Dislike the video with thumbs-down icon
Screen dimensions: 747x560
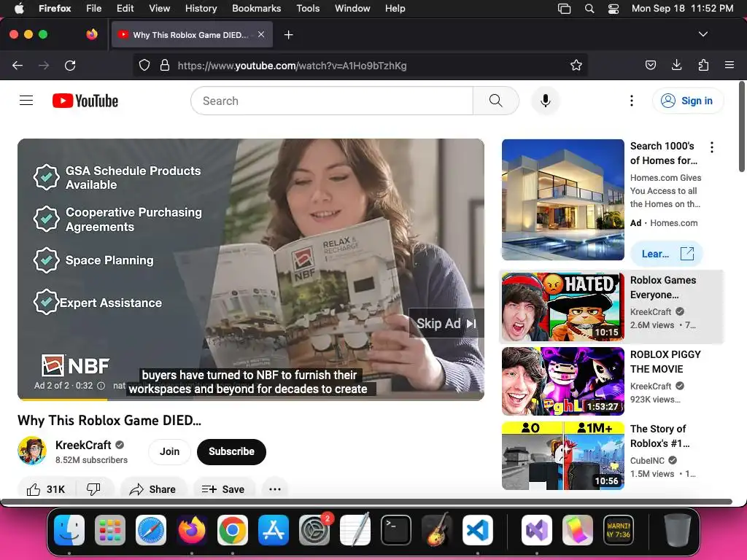point(93,489)
